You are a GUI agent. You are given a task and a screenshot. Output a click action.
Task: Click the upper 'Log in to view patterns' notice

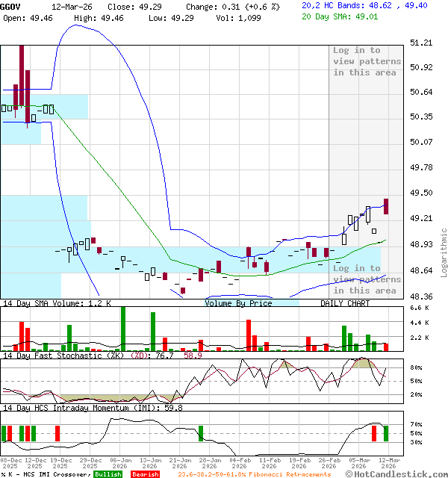367,61
